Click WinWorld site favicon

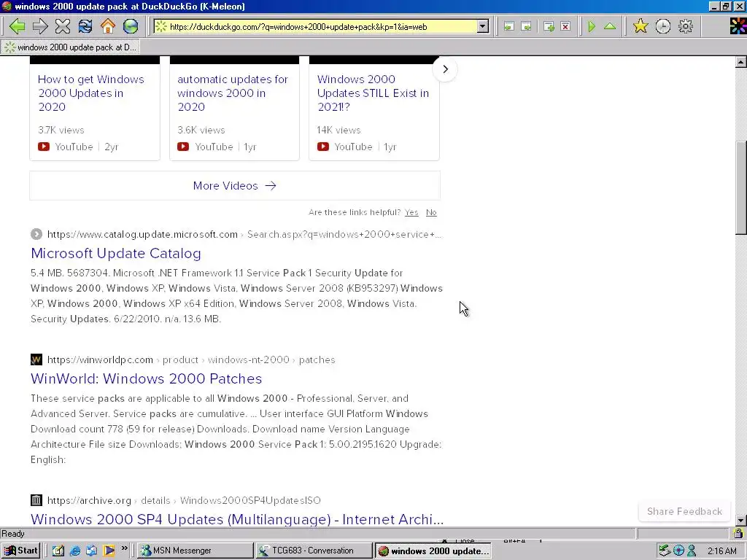36,359
